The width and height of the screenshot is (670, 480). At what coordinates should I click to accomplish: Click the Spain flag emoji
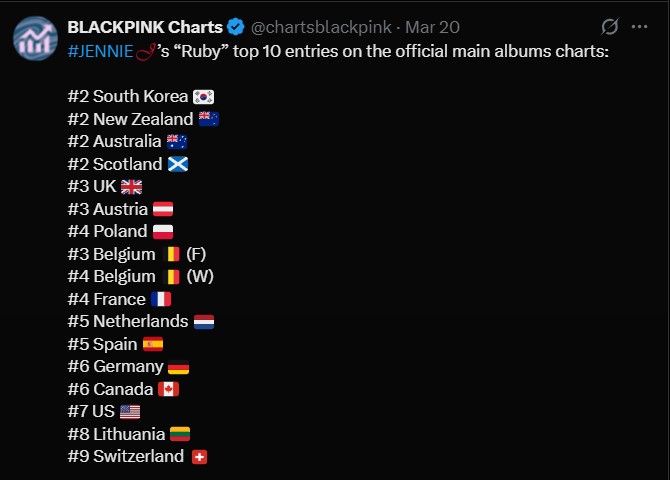pos(153,344)
